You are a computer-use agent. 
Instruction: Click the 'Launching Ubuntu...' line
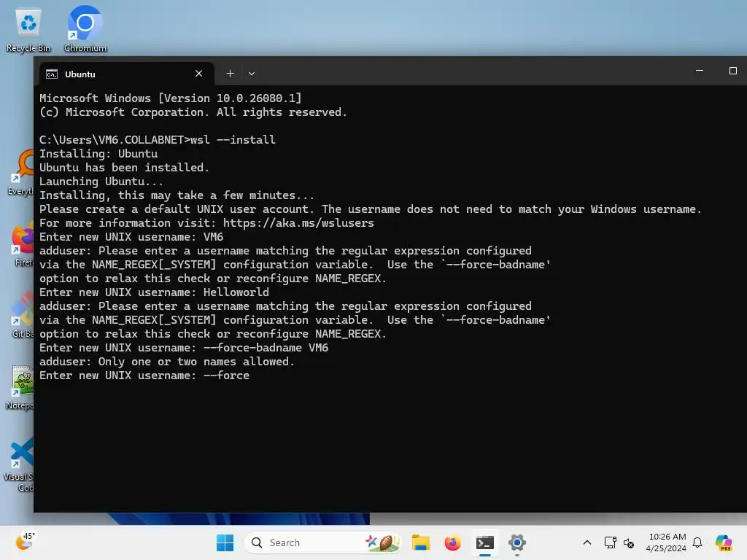pyautogui.click(x=101, y=182)
